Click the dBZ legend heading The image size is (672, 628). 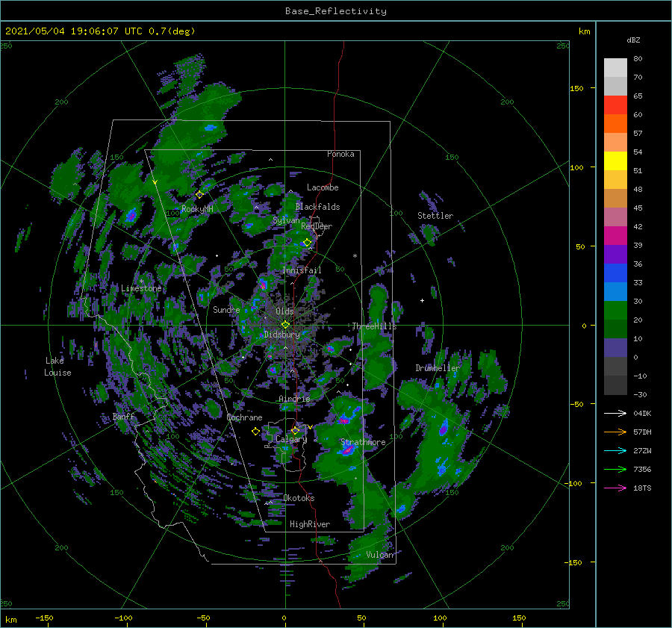pos(633,40)
